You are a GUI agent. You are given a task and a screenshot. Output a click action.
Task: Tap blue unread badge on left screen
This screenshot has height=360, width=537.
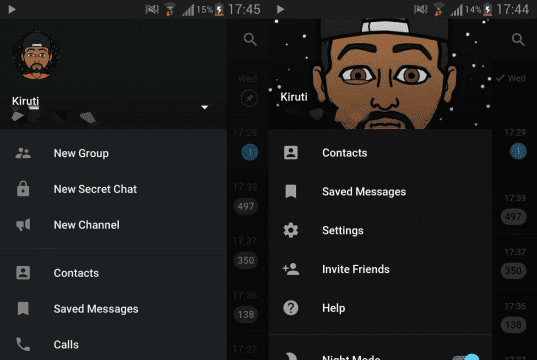(x=250, y=152)
